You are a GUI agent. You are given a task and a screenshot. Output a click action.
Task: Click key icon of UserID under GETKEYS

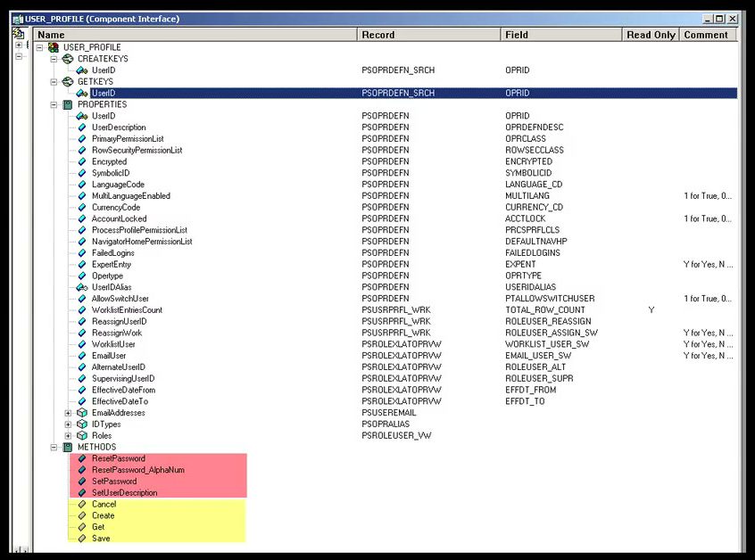pyautogui.click(x=82, y=94)
